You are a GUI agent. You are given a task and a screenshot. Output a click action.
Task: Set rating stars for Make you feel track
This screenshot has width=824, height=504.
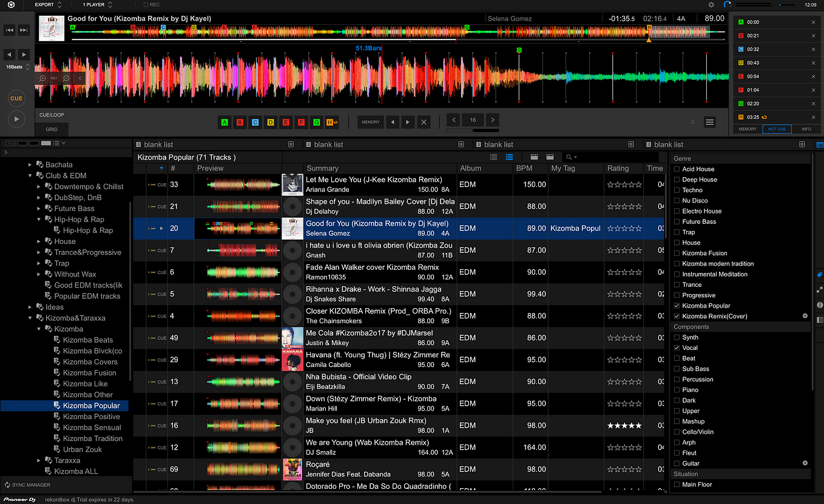(624, 426)
